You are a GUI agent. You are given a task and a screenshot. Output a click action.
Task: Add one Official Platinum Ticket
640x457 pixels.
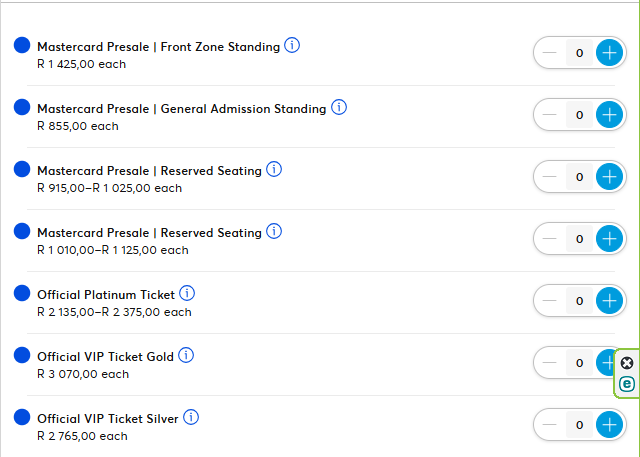[x=609, y=301]
